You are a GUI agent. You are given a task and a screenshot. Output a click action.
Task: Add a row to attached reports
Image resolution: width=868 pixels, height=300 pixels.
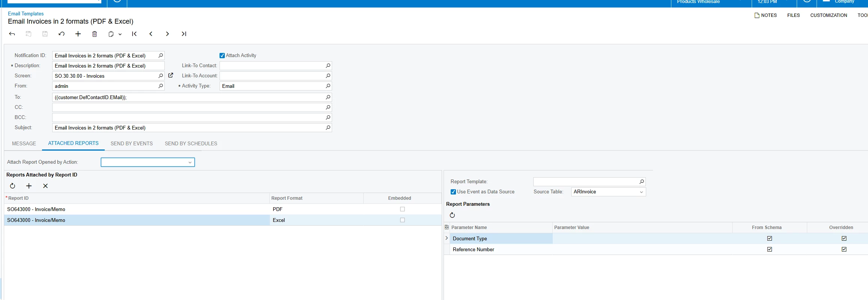tap(29, 186)
